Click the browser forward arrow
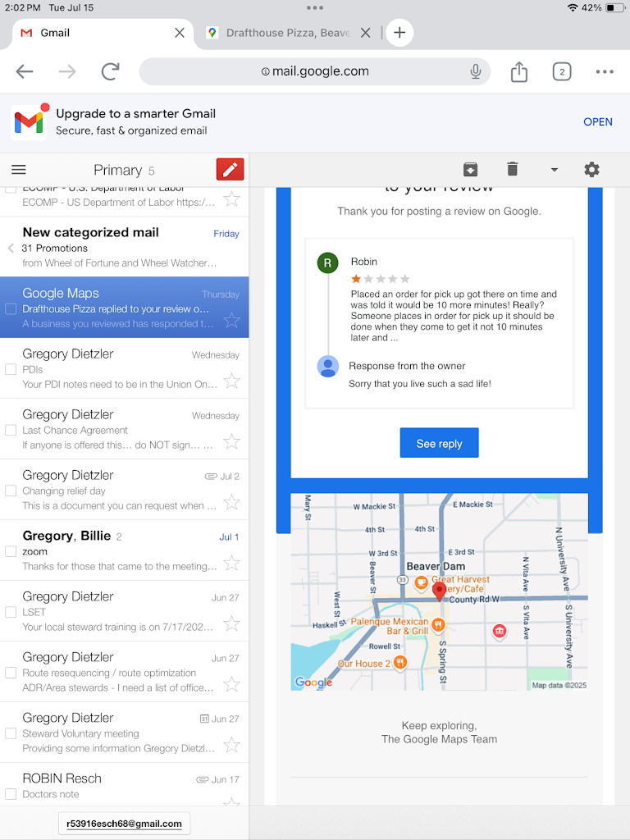The width and height of the screenshot is (630, 840). tap(67, 71)
